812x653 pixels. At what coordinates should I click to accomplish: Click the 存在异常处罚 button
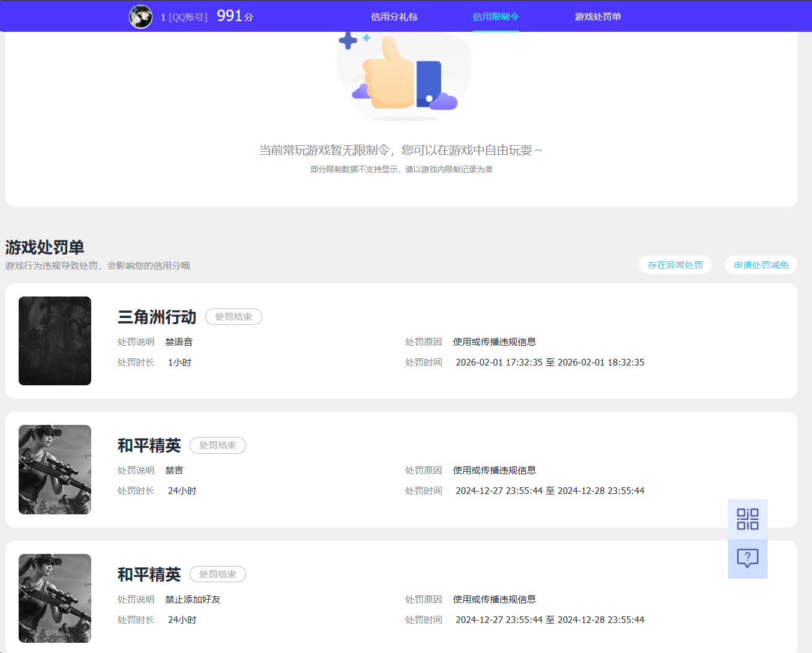tap(675, 264)
